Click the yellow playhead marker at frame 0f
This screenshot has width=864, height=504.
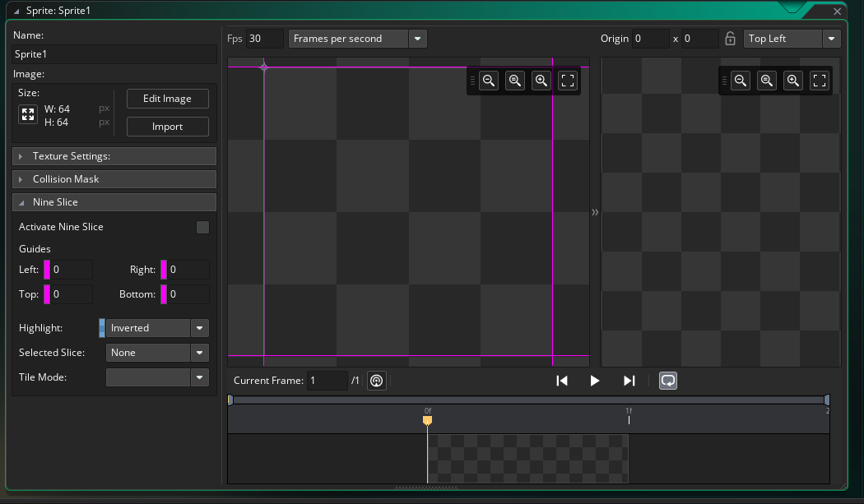428,419
